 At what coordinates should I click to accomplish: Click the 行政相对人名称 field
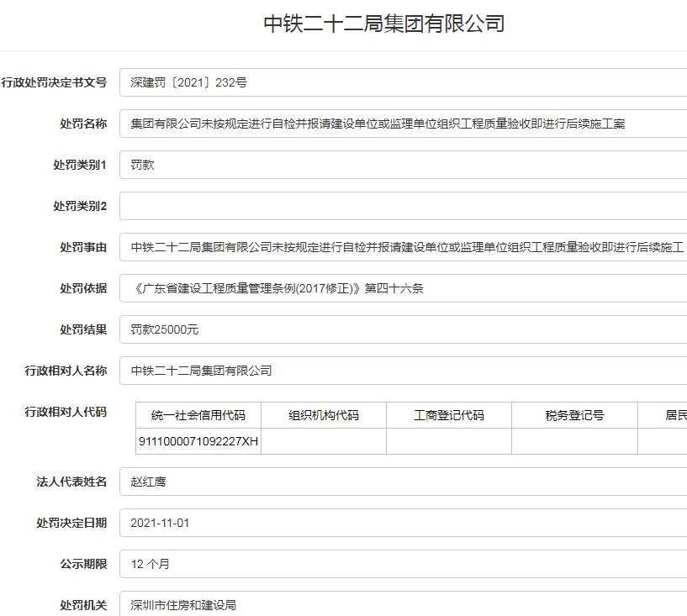403,371
